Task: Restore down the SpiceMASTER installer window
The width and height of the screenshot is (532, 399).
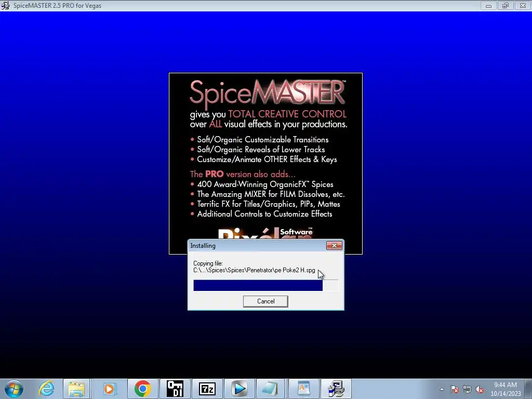Action: tap(506, 5)
